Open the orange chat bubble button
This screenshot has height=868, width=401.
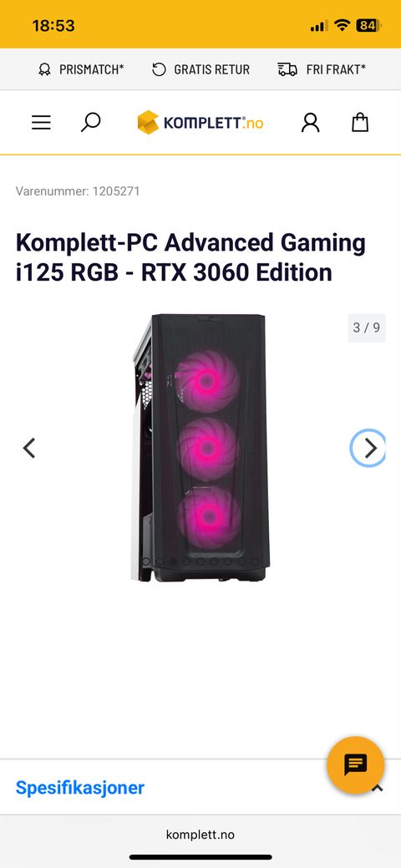355,765
